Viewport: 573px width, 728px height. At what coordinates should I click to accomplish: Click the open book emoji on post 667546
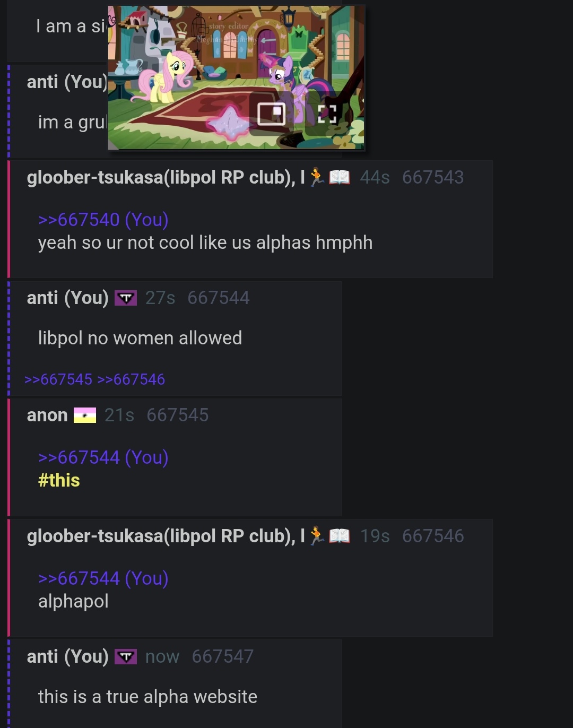pos(340,536)
